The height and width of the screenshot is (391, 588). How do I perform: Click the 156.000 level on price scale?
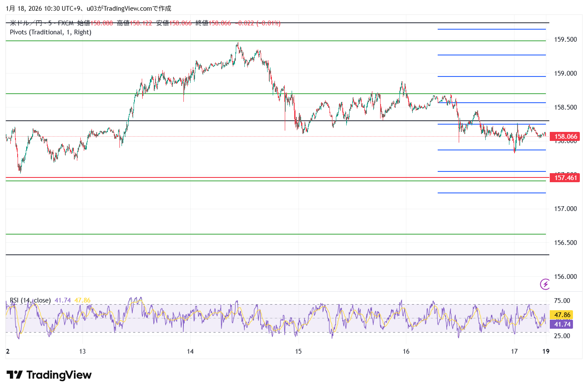[565, 277]
